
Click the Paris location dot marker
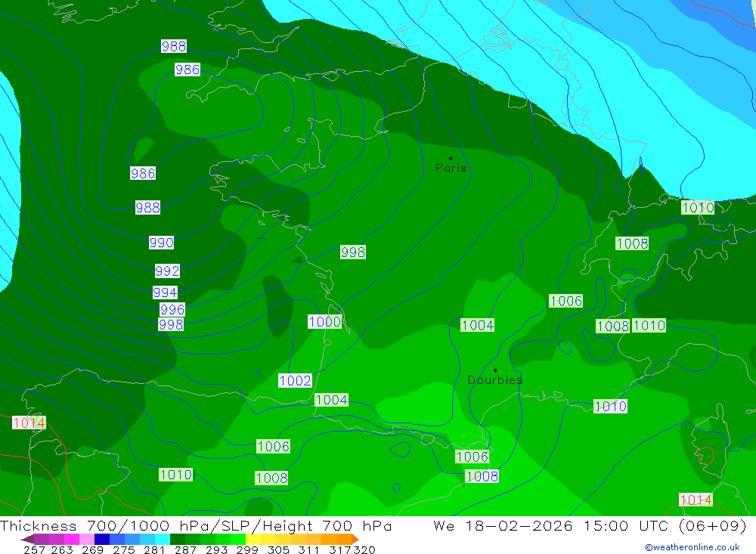[x=451, y=158]
